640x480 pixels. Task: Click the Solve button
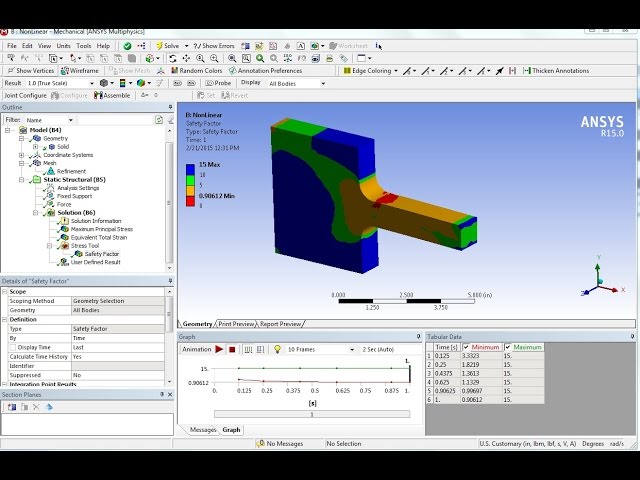click(167, 46)
